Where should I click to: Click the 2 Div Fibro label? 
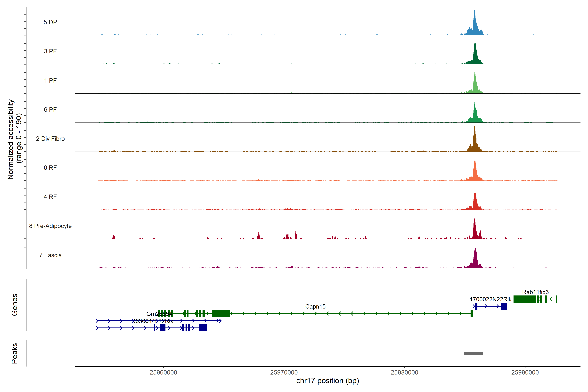(50, 139)
